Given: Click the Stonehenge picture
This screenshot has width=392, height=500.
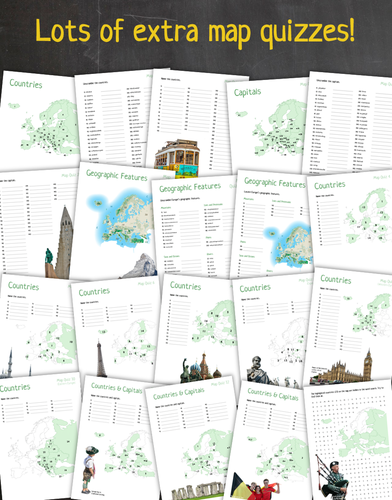Looking at the screenshot, I should [x=199, y=491].
